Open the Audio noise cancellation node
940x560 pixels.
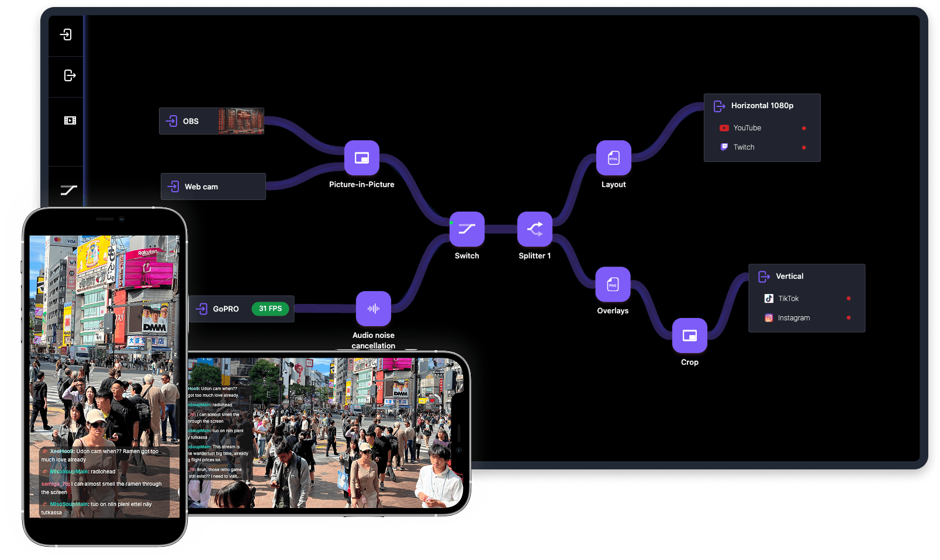pos(373,309)
